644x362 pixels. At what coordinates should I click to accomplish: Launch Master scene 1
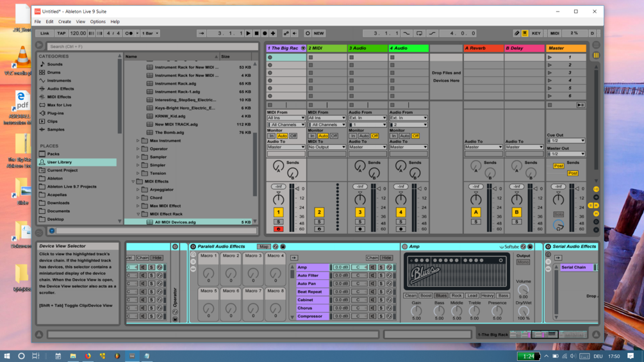[x=550, y=58]
